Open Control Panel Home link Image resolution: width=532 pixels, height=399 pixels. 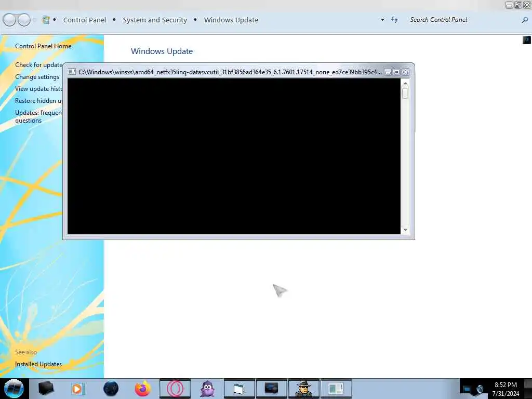[43, 46]
